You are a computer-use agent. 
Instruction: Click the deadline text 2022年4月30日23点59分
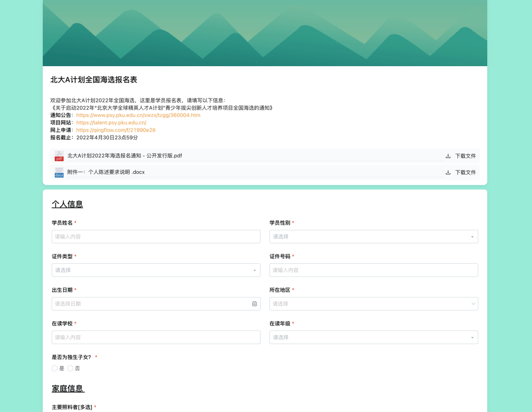(x=107, y=137)
